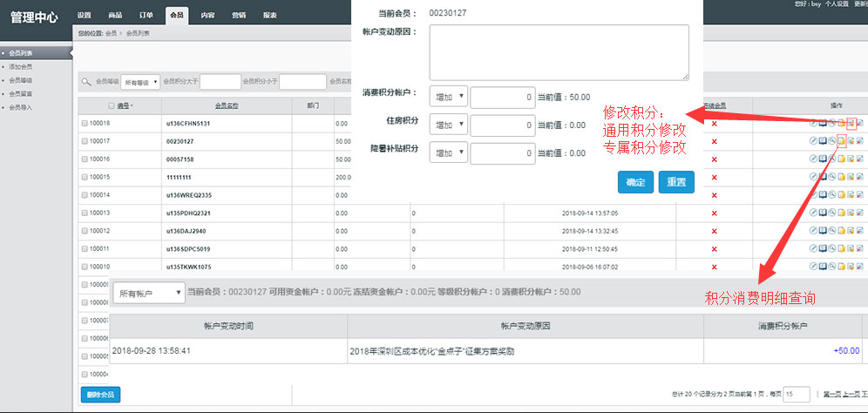
Task: Open the adjust-points icon for member 00057158
Action: coord(851,159)
